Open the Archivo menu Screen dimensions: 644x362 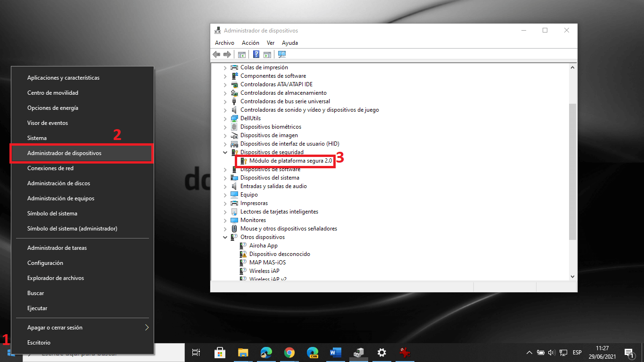tap(224, 43)
